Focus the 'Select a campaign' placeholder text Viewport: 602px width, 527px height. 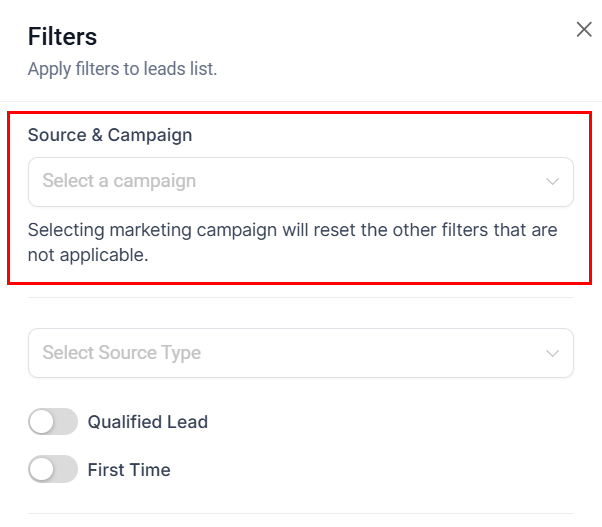(119, 182)
